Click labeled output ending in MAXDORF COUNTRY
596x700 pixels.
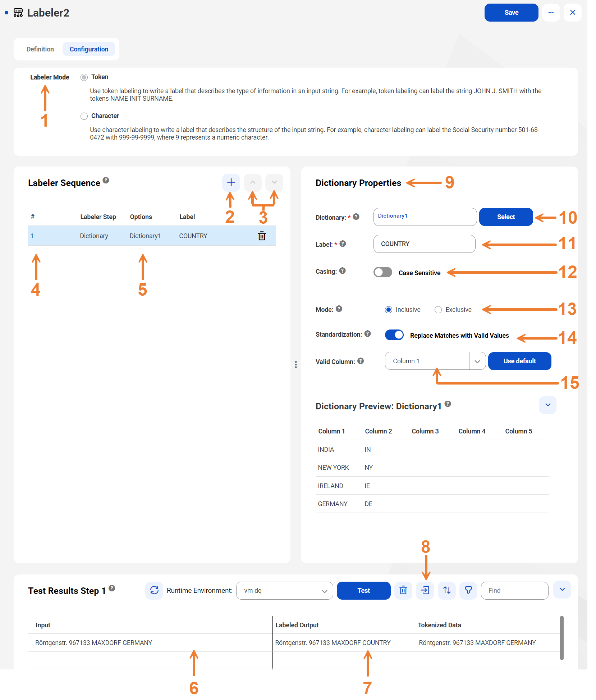[333, 642]
